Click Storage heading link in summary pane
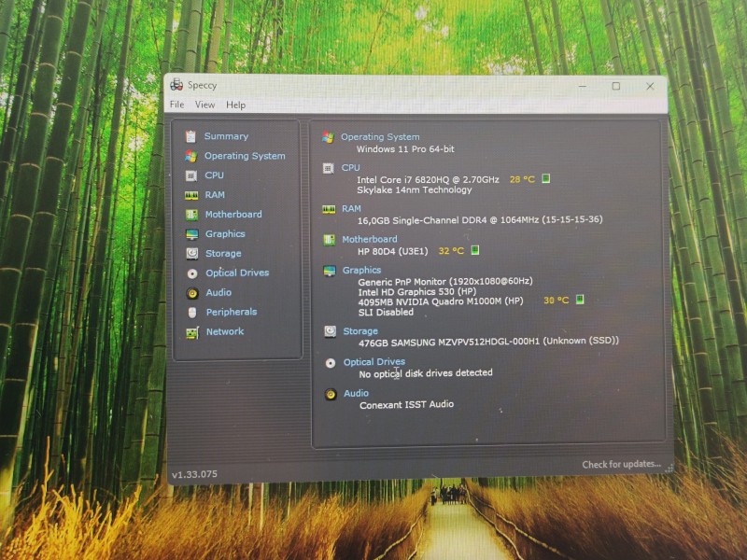 tap(360, 331)
